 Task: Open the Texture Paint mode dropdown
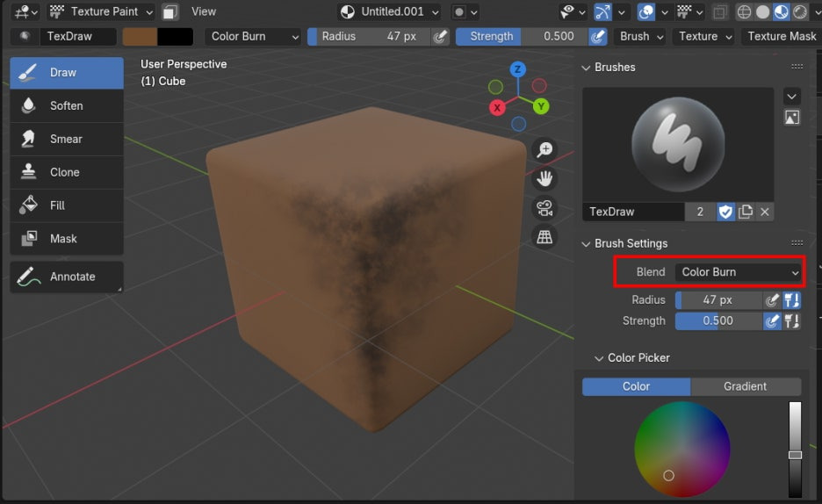tap(101, 11)
